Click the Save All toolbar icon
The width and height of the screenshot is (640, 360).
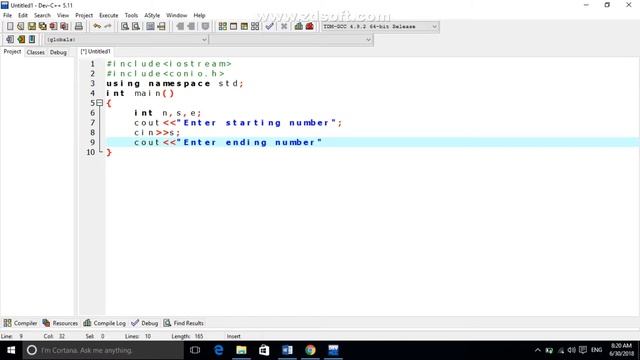[42, 27]
